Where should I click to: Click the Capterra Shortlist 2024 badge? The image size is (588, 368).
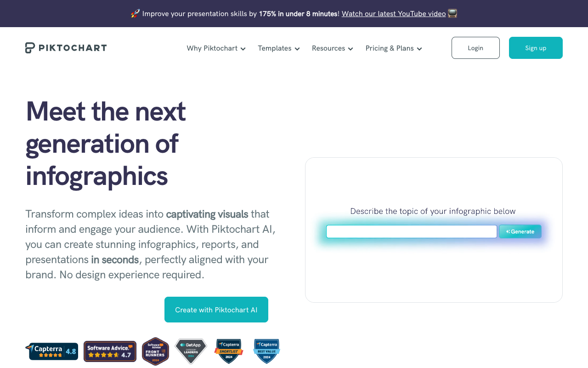coord(228,351)
